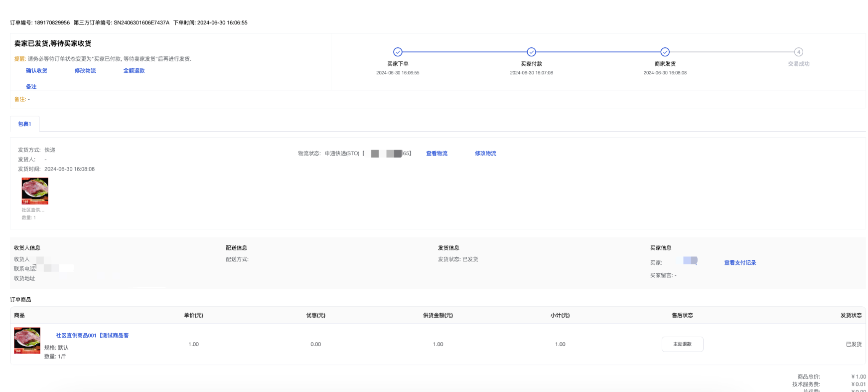Click the blue 备注 link
Screen dimensions: 868x392
tap(31, 87)
